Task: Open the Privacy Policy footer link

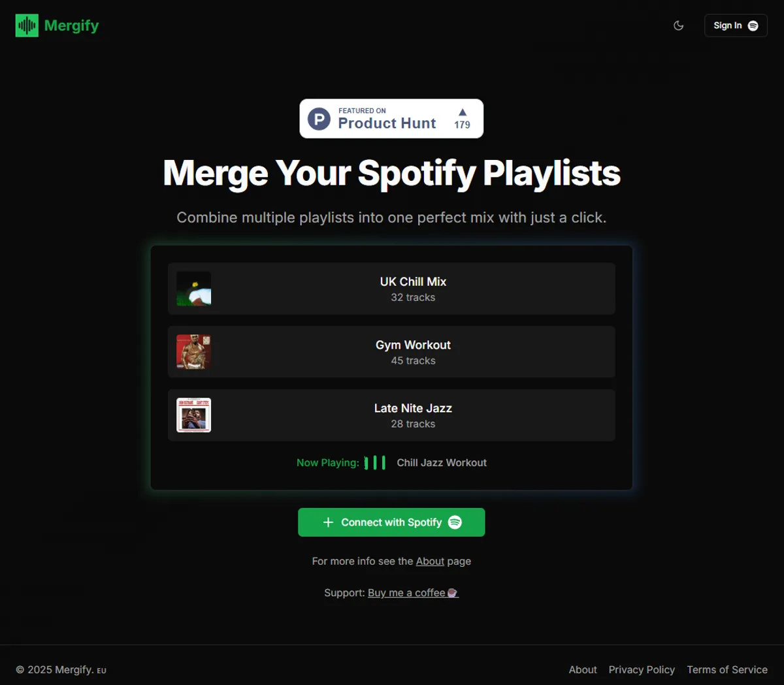Action: (x=642, y=669)
